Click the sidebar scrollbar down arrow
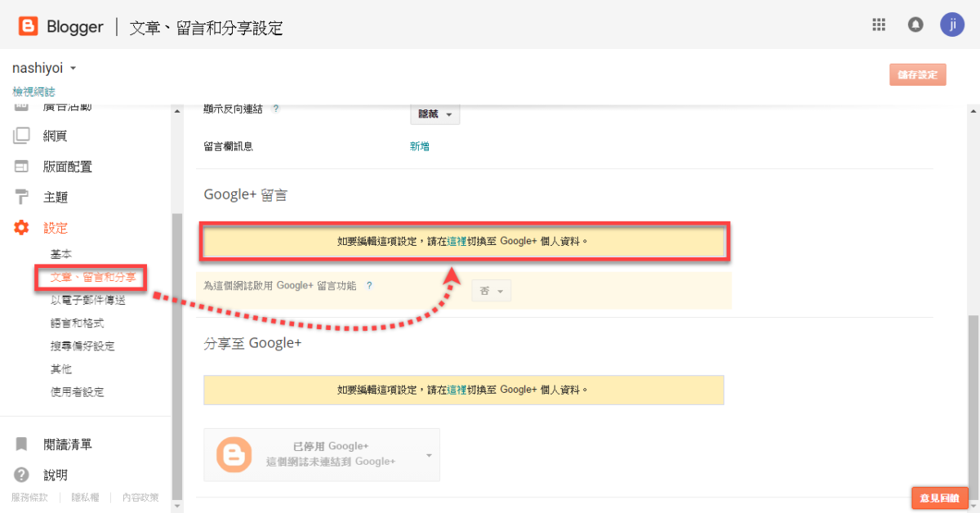Screen dimensions: 980x513 point(176,506)
